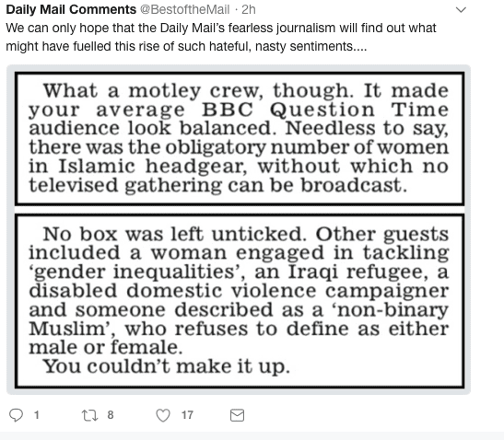Click 'You couldn't make it up' line in image

pos(167,366)
